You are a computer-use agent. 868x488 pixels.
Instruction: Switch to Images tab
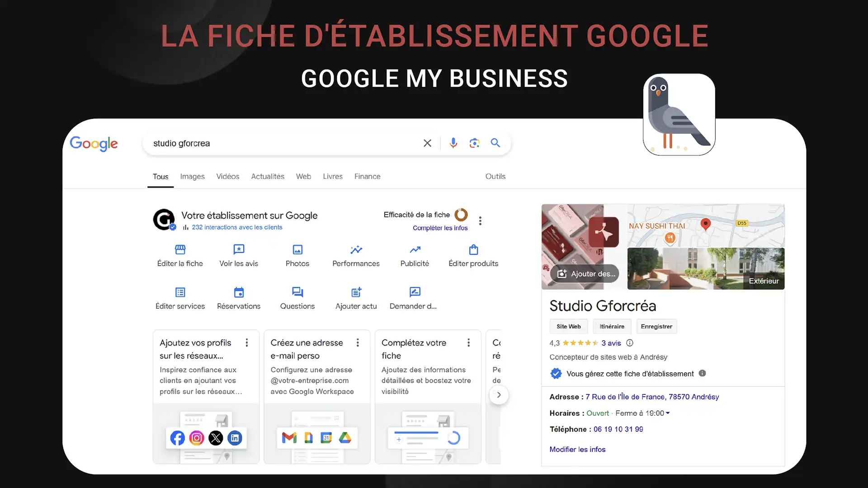point(192,177)
